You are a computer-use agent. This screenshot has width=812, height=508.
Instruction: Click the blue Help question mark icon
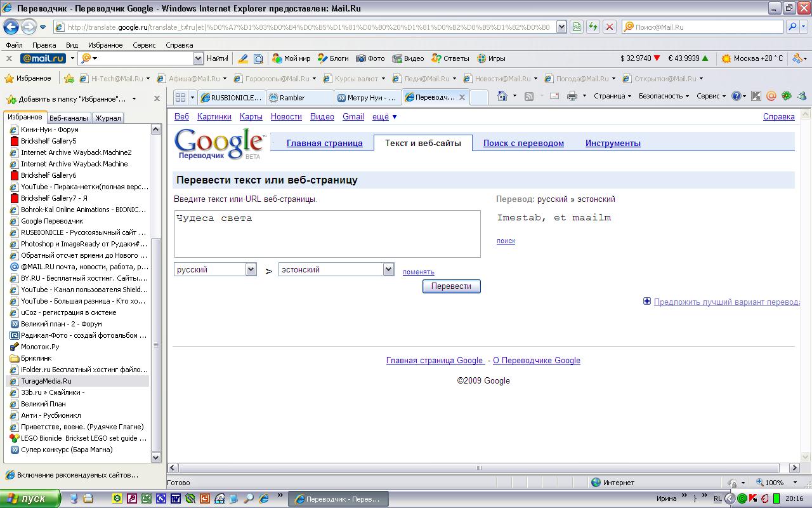pyautogui.click(x=736, y=96)
